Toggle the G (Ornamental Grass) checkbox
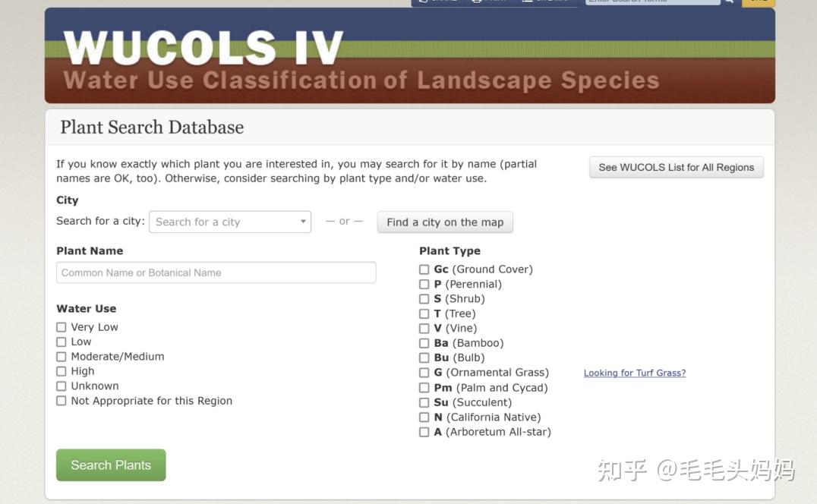This screenshot has width=817, height=504. click(424, 373)
